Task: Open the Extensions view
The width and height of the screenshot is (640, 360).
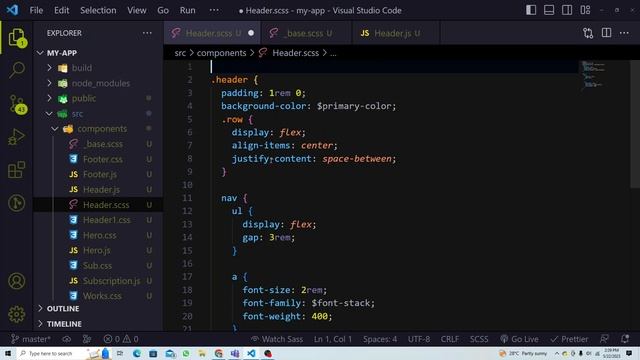Action: pos(17,170)
